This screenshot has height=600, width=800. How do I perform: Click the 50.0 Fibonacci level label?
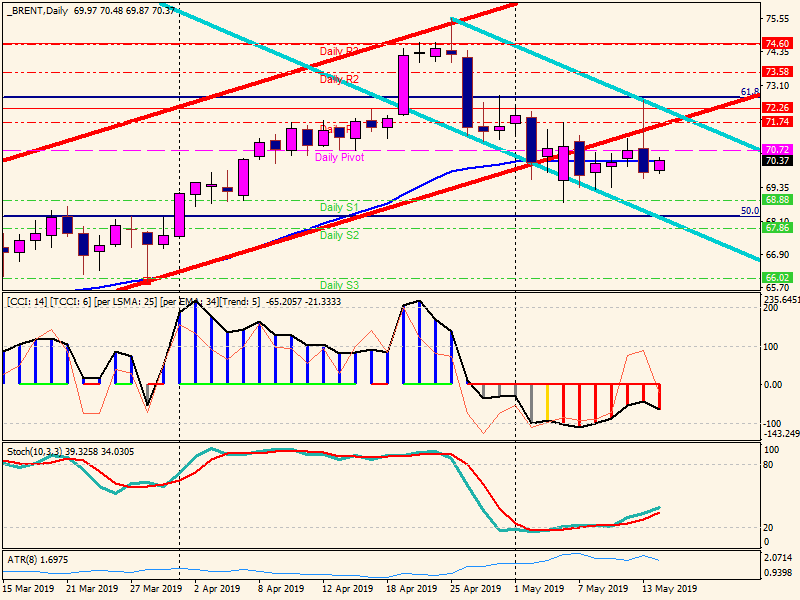tap(748, 211)
